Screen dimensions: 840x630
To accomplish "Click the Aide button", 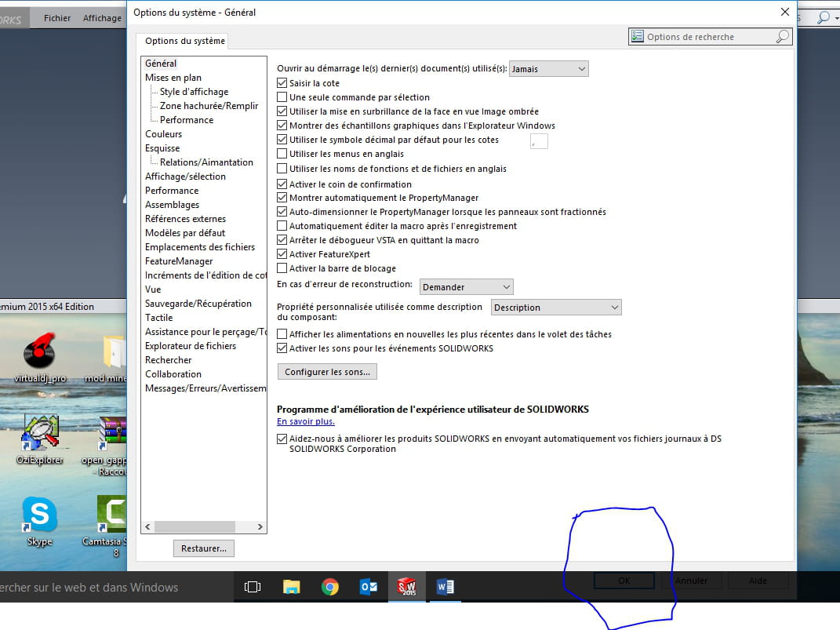I will pyautogui.click(x=758, y=581).
